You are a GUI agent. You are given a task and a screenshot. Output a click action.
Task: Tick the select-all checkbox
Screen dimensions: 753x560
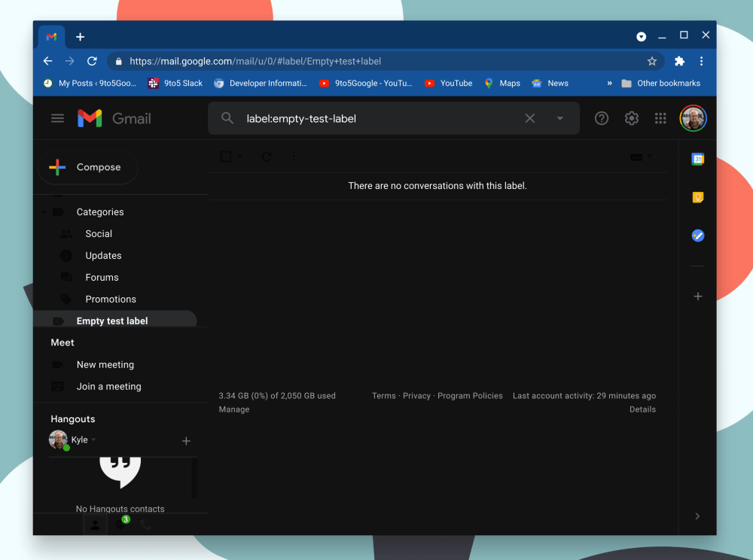pyautogui.click(x=225, y=157)
